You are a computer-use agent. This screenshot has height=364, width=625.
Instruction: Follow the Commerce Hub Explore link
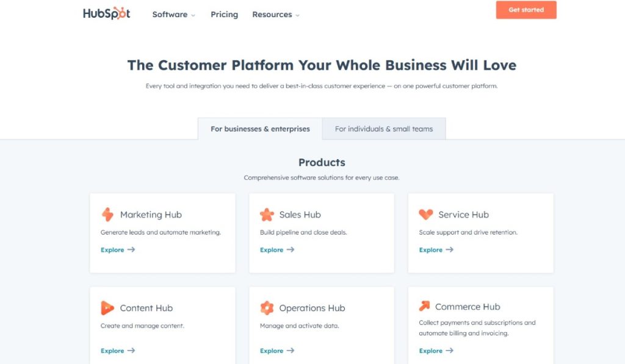click(x=431, y=351)
